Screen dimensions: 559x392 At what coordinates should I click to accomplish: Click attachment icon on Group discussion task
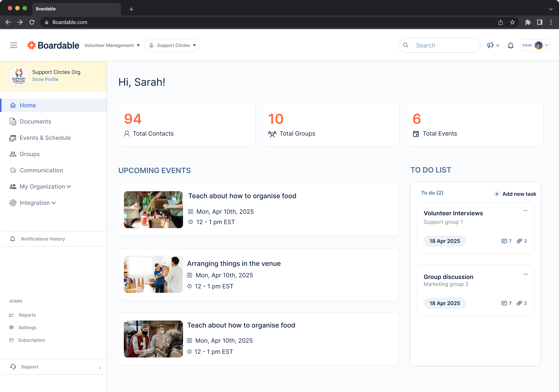(519, 303)
